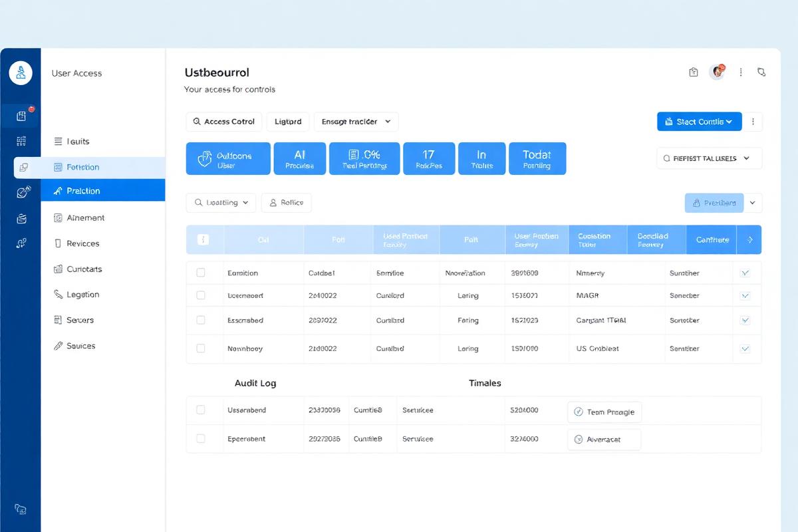
Task: Open the Stact Contlis dropdown button
Action: pyautogui.click(x=699, y=122)
